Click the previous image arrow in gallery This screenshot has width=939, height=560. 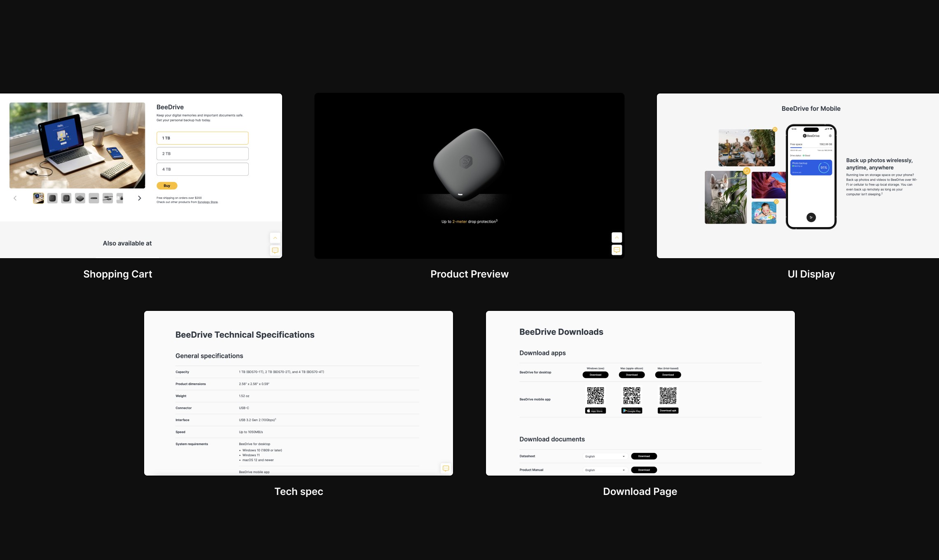point(15,198)
